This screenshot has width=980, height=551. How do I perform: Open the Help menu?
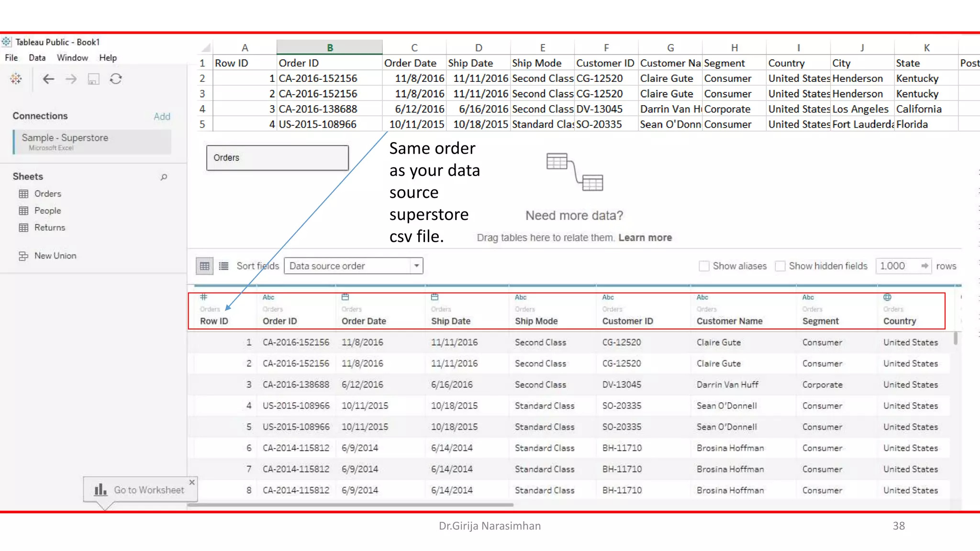click(108, 58)
